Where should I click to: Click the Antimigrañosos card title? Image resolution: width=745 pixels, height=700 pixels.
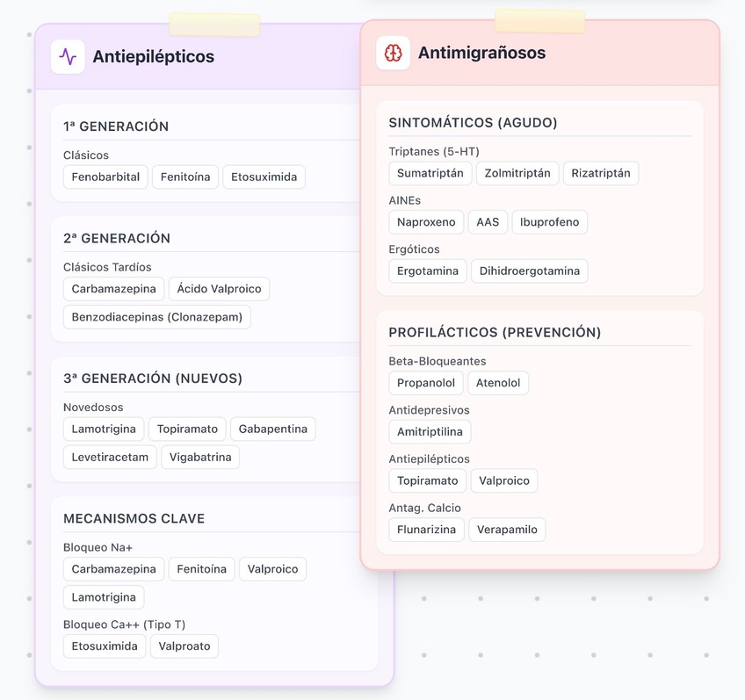pos(481,53)
